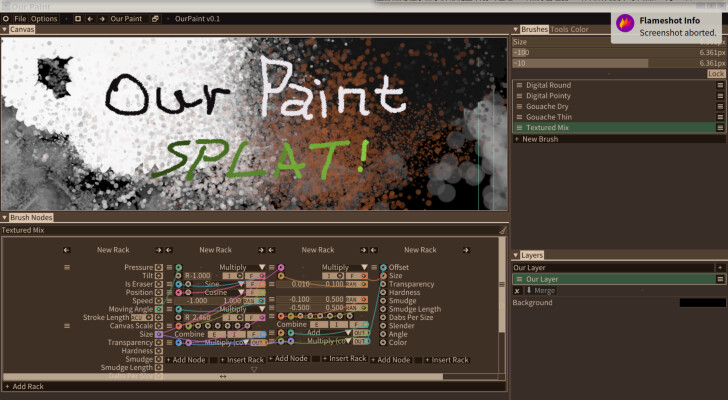Click the Merge layer button
The image size is (728, 400).
[x=540, y=290]
